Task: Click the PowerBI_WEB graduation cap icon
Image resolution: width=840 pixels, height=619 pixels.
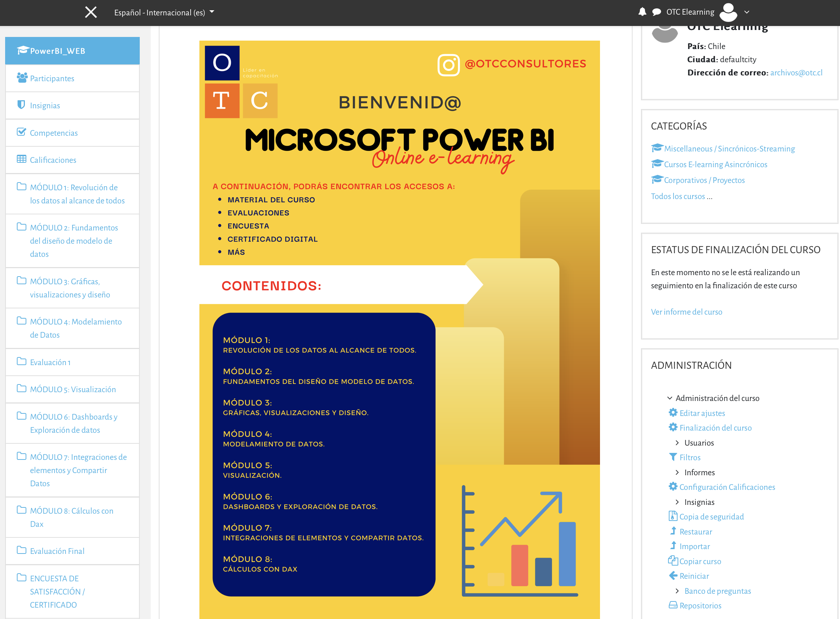Action: pyautogui.click(x=23, y=50)
